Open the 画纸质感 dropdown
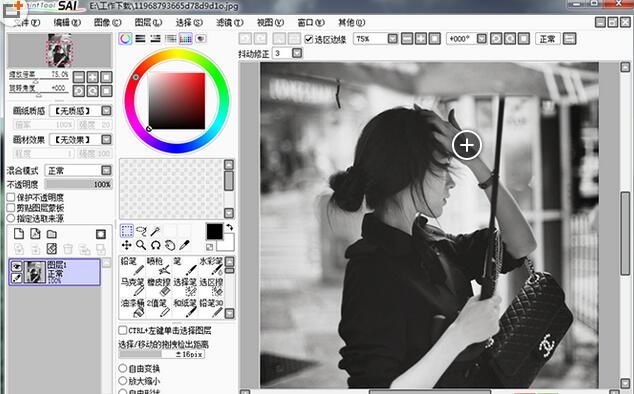Viewport: 634px width, 394px height. 106,110
